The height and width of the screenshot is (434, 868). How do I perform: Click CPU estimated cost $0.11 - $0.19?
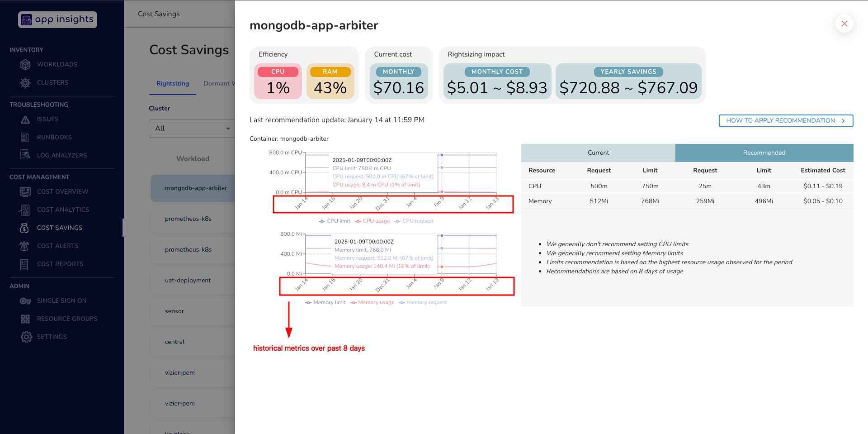[x=823, y=186]
